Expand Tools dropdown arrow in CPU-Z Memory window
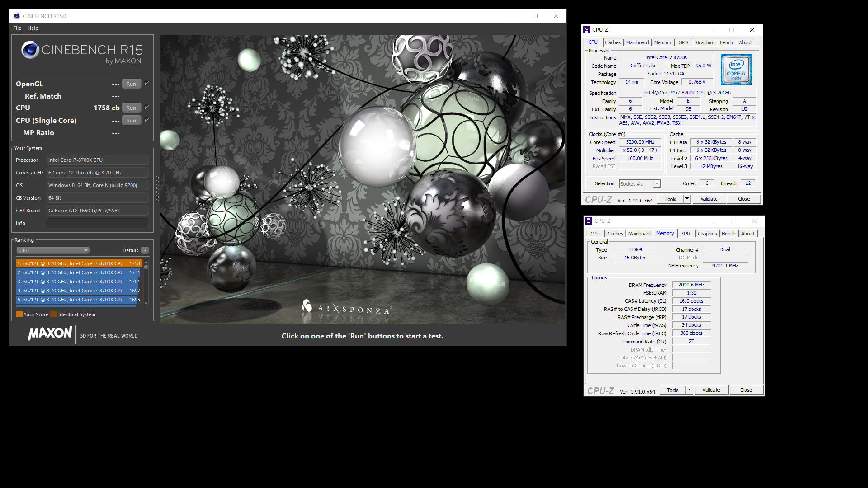Screen dimensions: 868x488 (689, 390)
